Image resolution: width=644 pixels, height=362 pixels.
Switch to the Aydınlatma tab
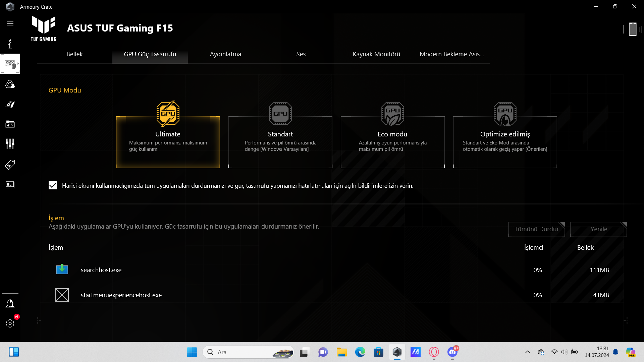(225, 54)
